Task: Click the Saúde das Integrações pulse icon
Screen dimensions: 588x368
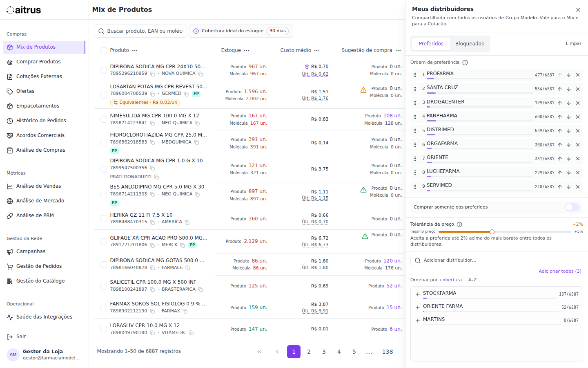Action: pyautogui.click(x=10, y=317)
